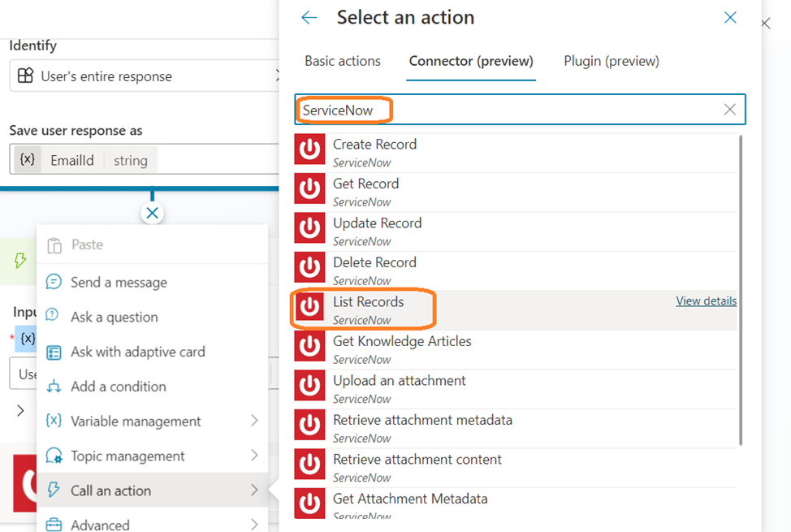Click the Get Knowledge Articles connector icon
The height and width of the screenshot is (532, 791).
point(309,348)
